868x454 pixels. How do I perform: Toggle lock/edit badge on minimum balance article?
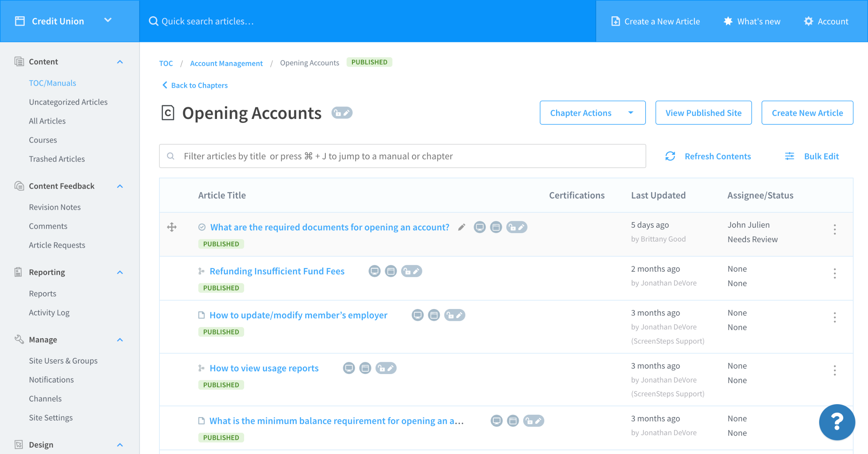click(x=533, y=421)
